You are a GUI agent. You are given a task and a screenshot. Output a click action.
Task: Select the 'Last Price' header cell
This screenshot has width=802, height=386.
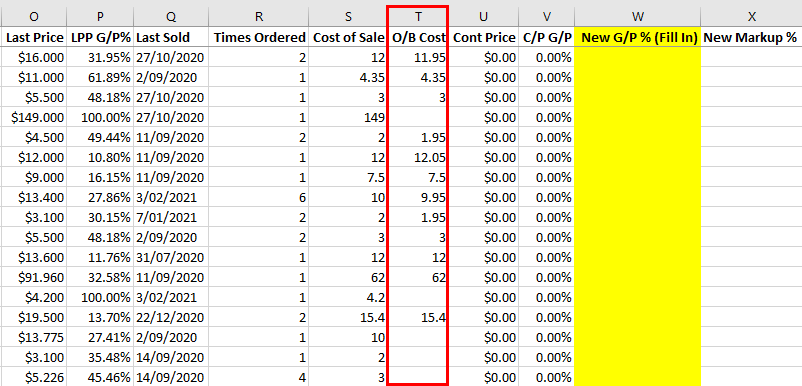33,37
